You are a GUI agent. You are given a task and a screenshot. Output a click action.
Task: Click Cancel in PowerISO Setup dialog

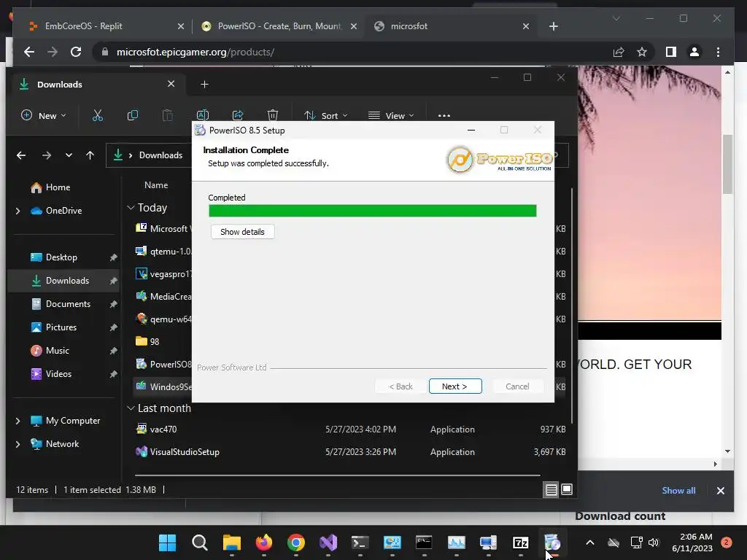click(x=517, y=386)
